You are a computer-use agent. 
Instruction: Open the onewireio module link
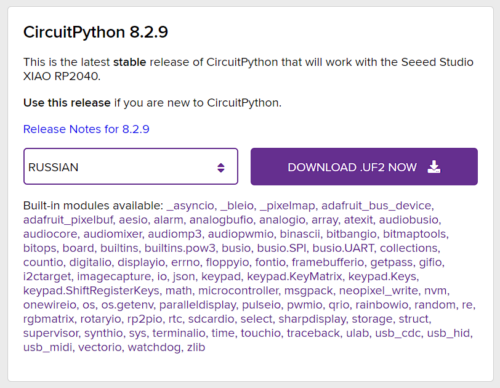point(50,305)
